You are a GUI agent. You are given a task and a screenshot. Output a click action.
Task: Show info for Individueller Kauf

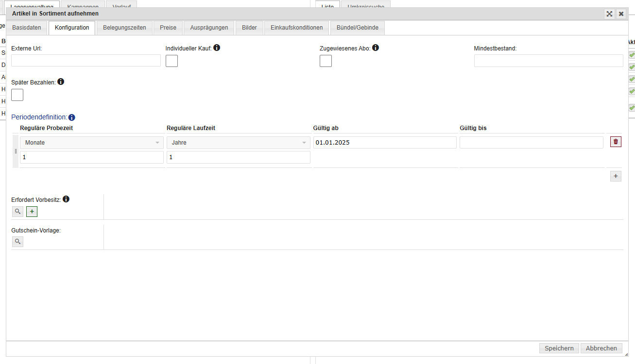click(x=217, y=48)
